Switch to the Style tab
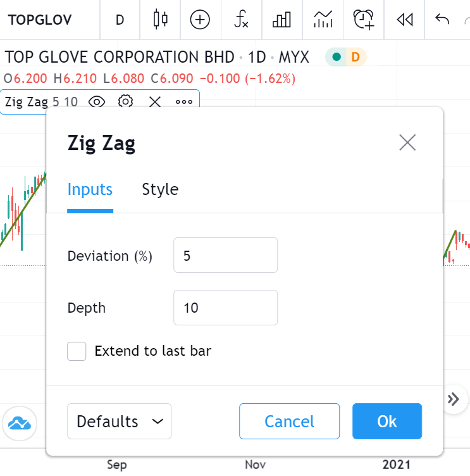The image size is (470, 476). 160,189
